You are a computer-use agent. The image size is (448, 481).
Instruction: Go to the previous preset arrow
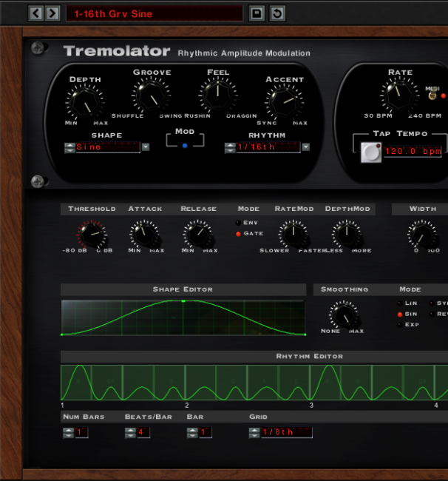tap(35, 13)
